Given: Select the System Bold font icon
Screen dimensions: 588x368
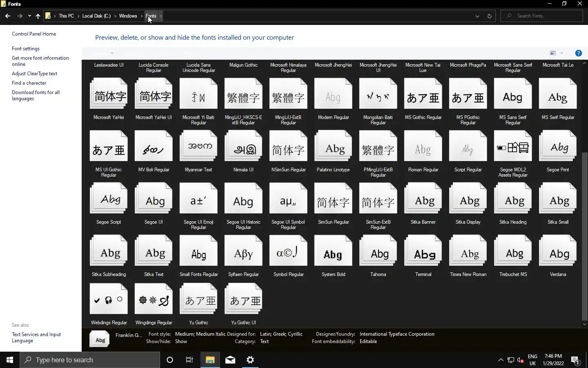Looking at the screenshot, I should 333,251.
